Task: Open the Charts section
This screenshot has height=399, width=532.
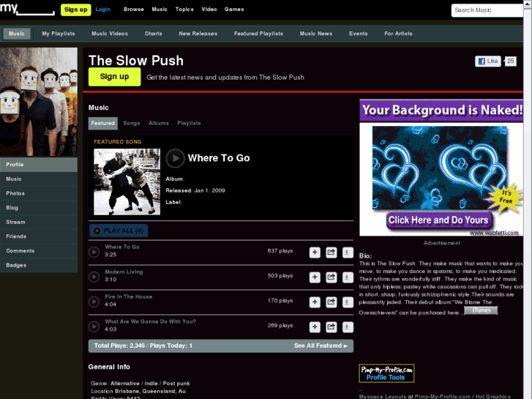Action: coord(154,34)
